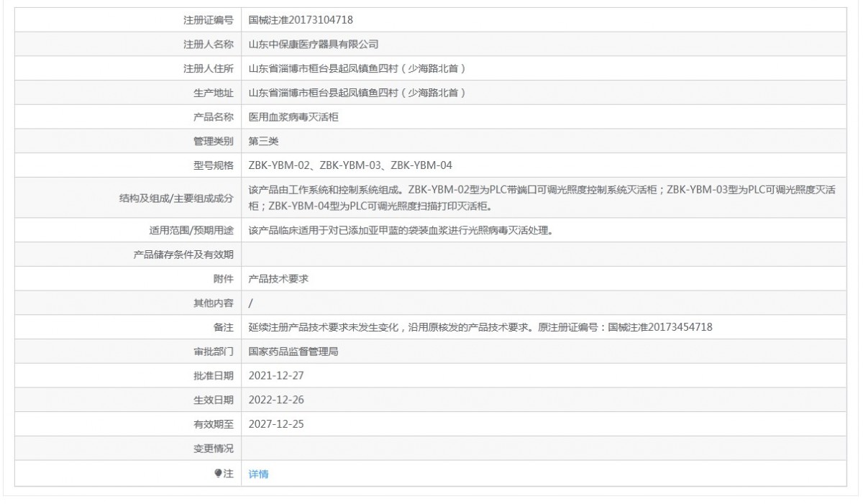Select product name 医用血浆病毒灭活柜
The image size is (863, 504).
coord(293,116)
